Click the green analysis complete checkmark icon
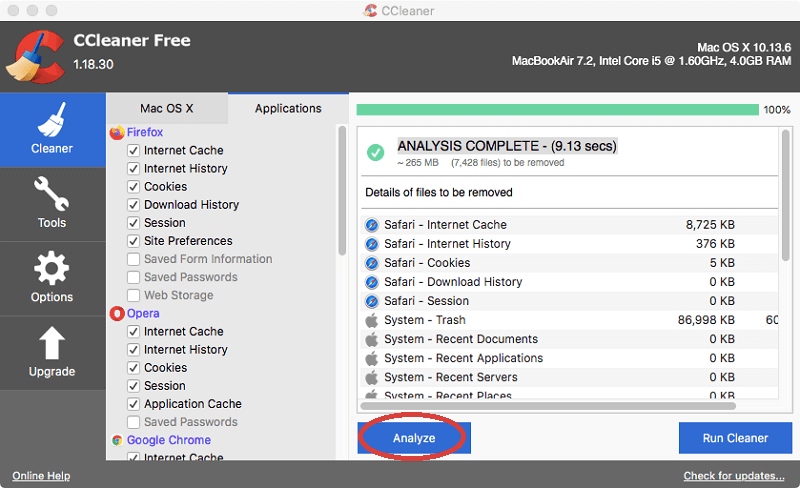The height and width of the screenshot is (488, 800). pos(376,152)
